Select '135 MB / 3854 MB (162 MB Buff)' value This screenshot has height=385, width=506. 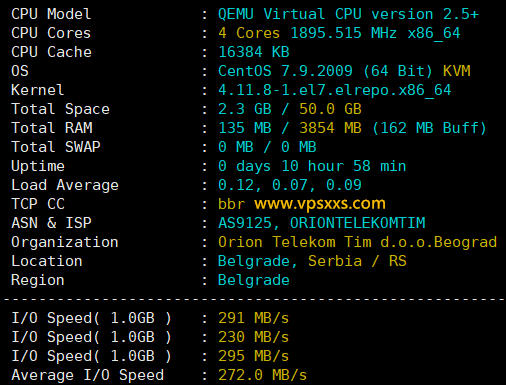352,128
